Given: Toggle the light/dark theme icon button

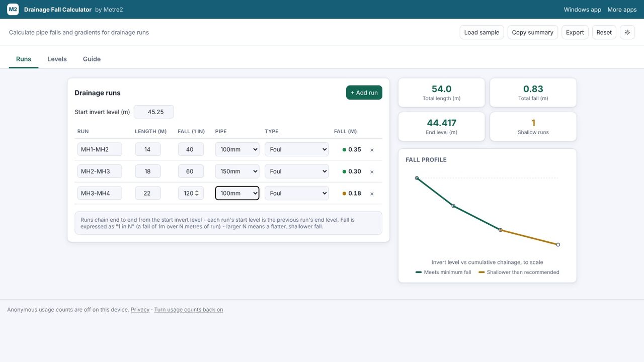Looking at the screenshot, I should [x=627, y=32].
